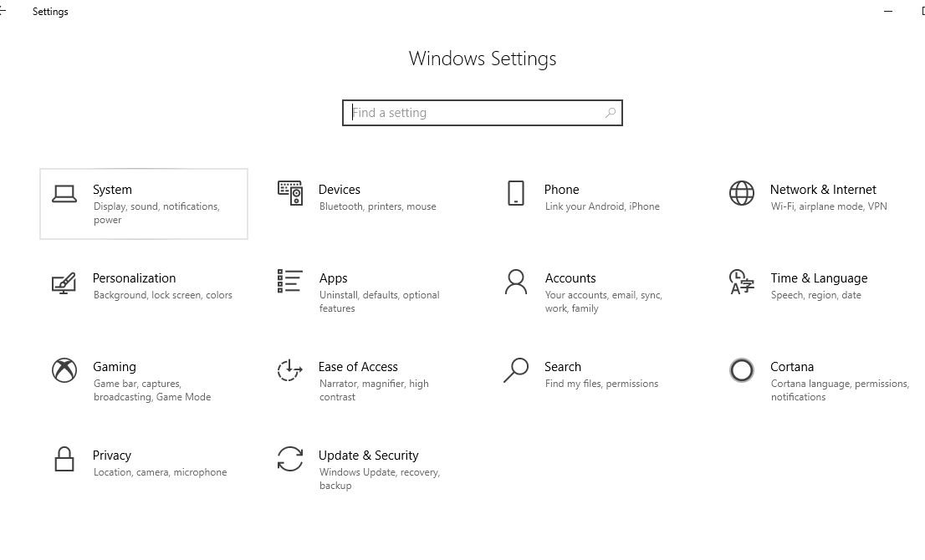Screen dimensions: 925x560
Task: Open the System settings tile
Action: [143, 203]
